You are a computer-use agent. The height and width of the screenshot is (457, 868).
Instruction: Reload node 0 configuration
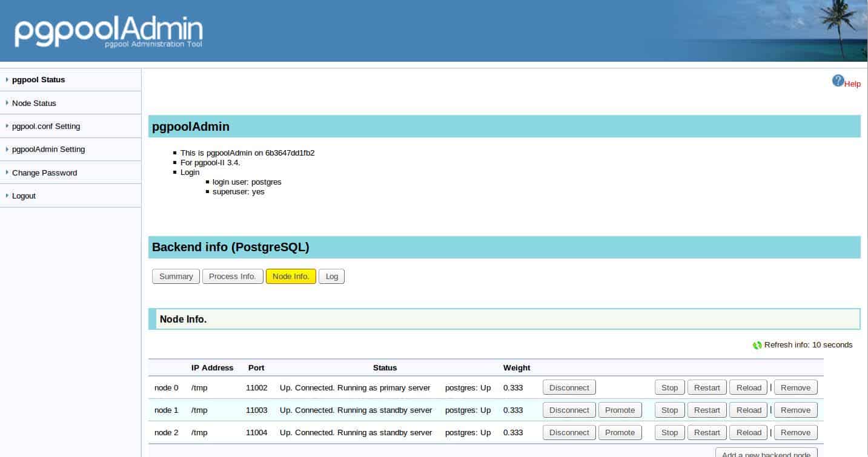tap(749, 387)
